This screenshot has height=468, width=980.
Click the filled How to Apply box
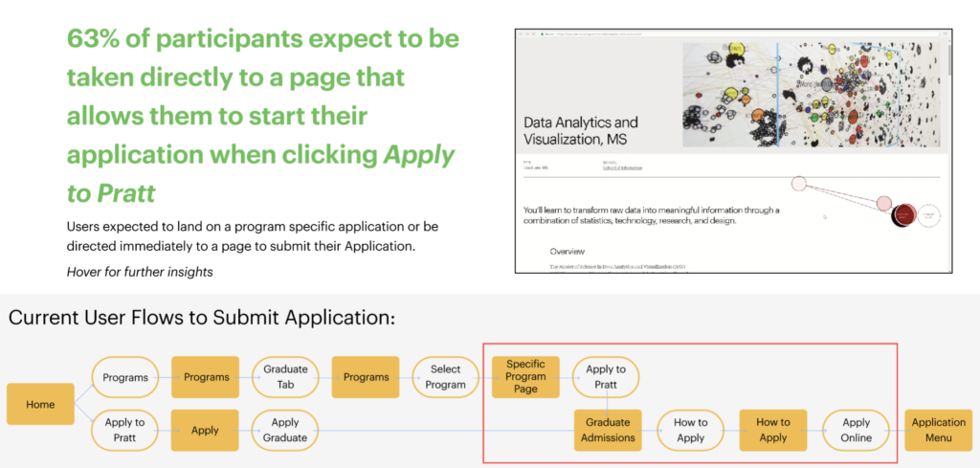click(x=773, y=431)
